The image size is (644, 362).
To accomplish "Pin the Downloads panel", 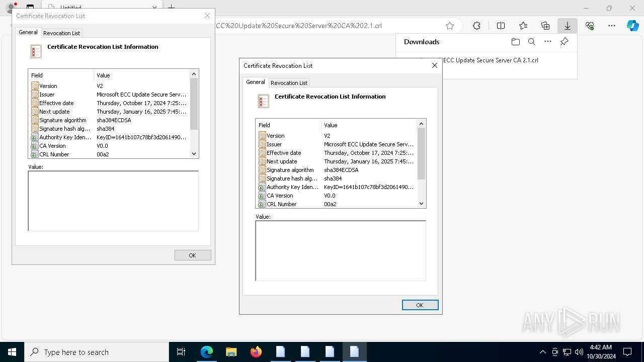I will (x=564, y=42).
